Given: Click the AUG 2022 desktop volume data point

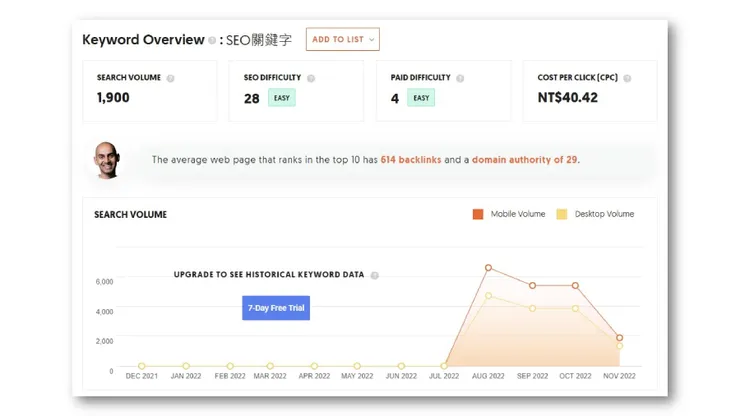Looking at the screenshot, I should [x=488, y=296].
